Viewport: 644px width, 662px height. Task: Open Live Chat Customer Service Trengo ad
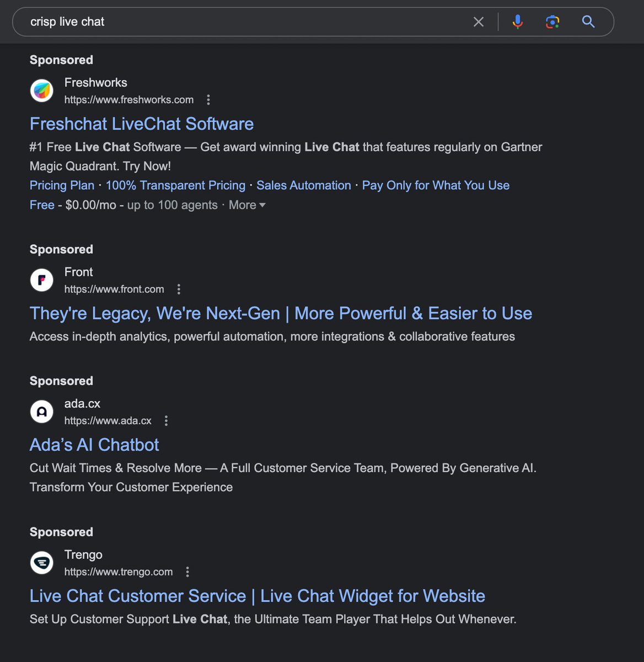[x=257, y=596]
